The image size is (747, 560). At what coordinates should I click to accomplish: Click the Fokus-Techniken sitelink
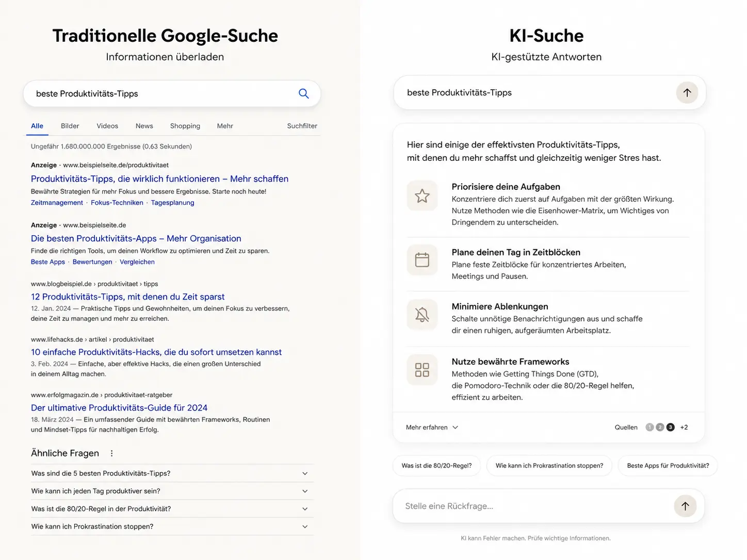[x=117, y=203]
